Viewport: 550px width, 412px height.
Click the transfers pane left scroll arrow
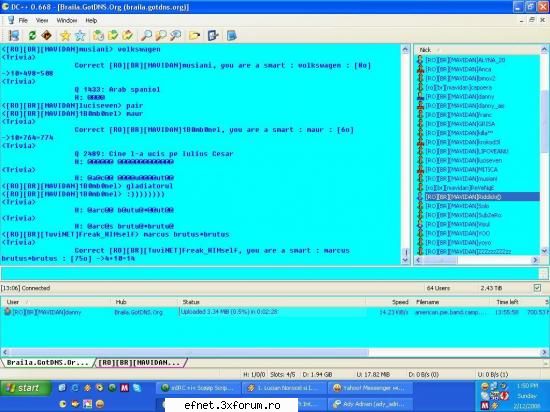click(x=5, y=352)
